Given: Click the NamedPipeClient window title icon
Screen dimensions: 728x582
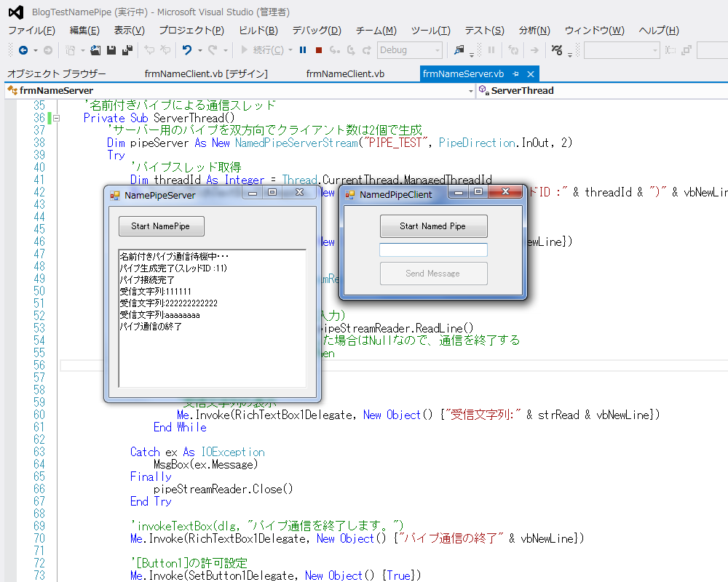Looking at the screenshot, I should tap(350, 194).
